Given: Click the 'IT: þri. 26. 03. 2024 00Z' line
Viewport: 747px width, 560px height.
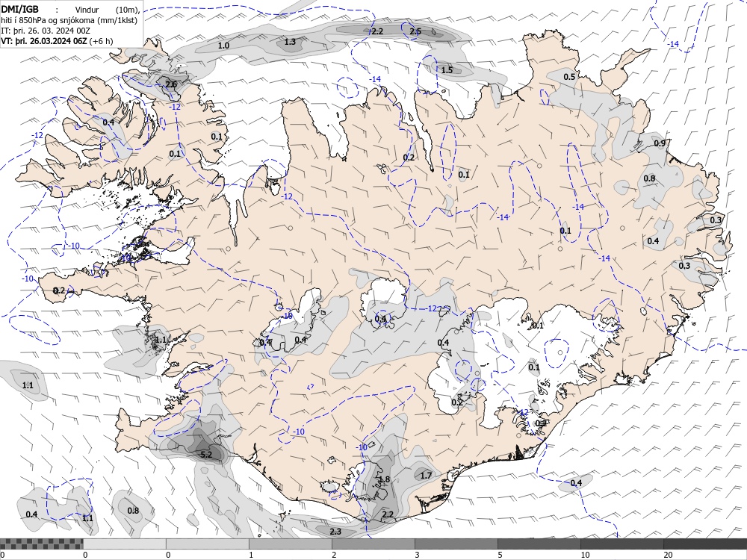Looking at the screenshot, I should [46, 31].
